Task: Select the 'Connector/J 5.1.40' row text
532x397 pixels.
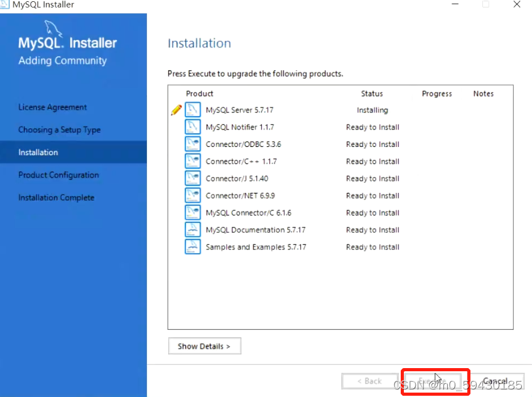Action: [x=237, y=178]
